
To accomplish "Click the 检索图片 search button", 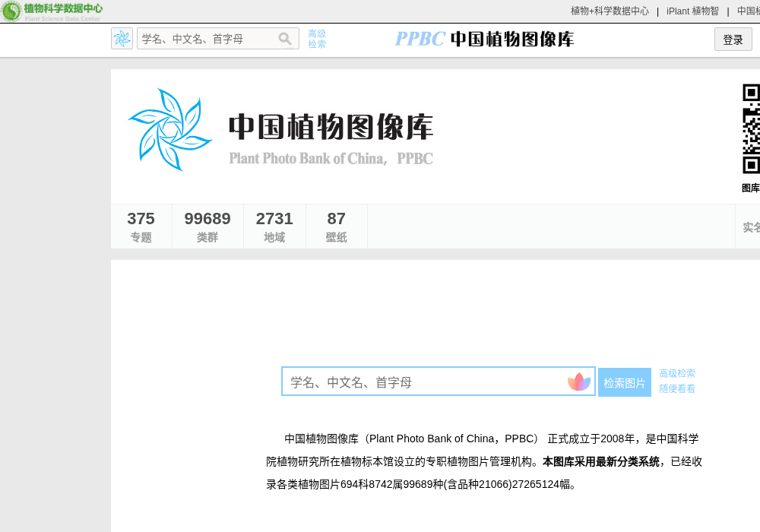I will pos(624,382).
